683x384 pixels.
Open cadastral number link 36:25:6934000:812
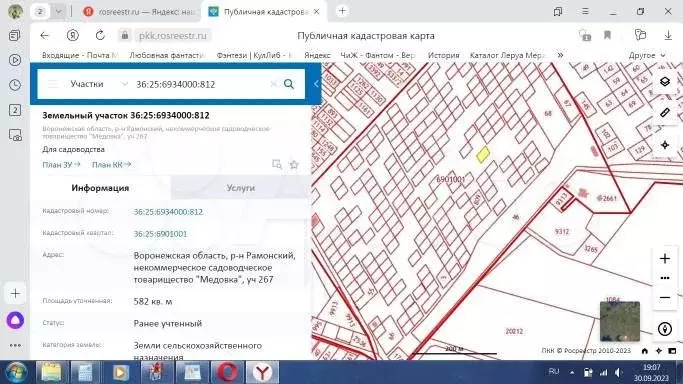pyautogui.click(x=168, y=212)
